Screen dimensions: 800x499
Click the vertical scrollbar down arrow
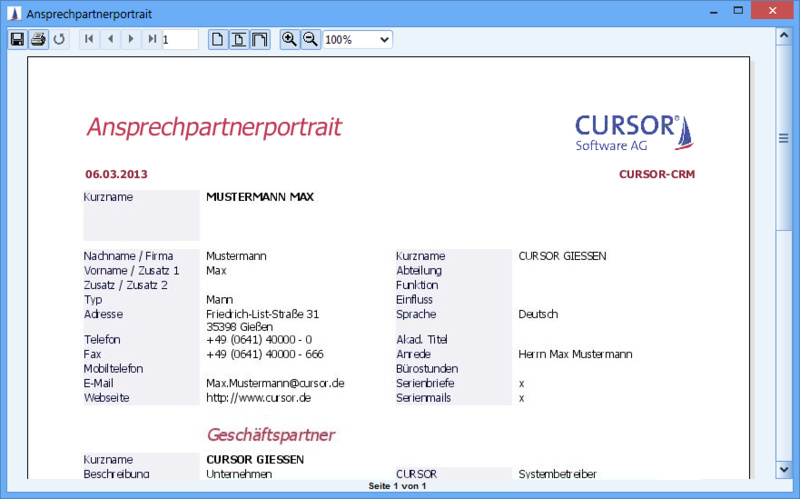click(x=784, y=468)
